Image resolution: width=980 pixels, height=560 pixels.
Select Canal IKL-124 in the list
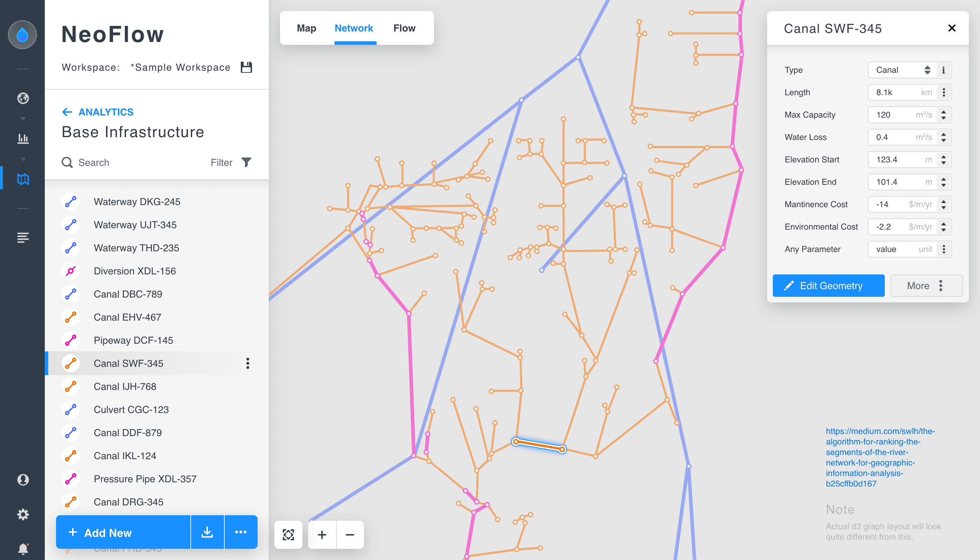157,455
